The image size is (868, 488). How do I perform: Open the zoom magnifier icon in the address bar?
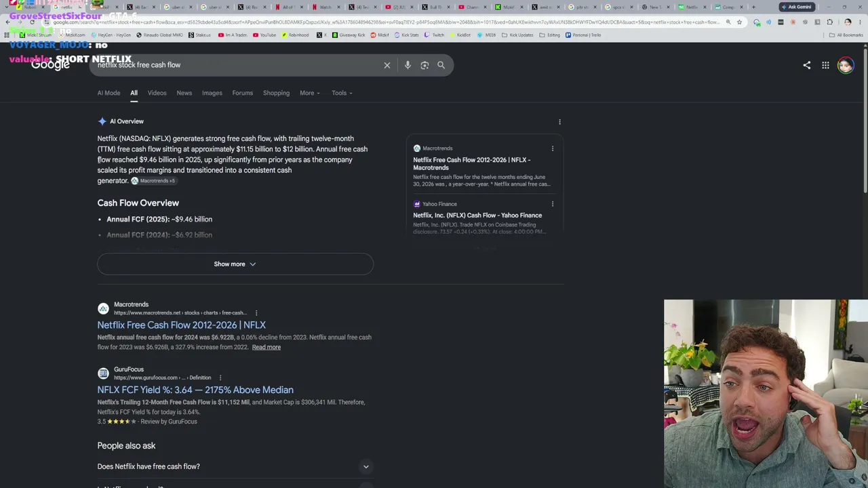pos(728,22)
